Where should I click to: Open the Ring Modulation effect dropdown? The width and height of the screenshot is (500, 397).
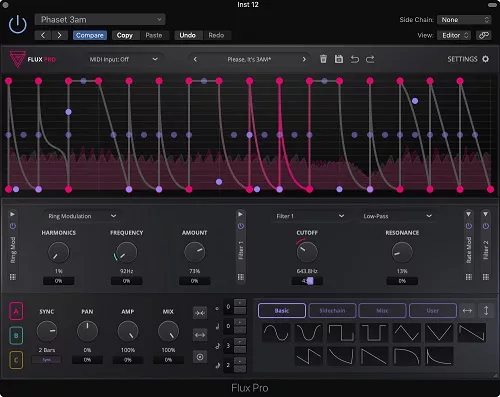click(82, 216)
